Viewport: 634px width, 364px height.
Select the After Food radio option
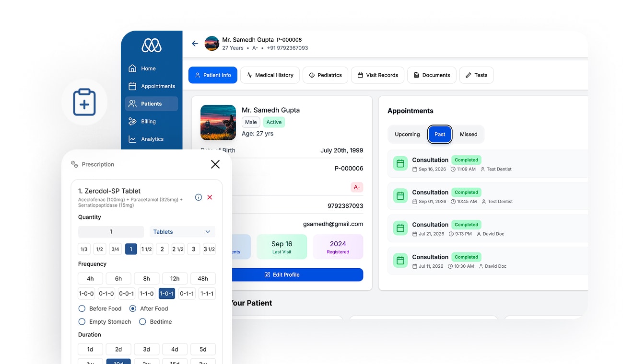coord(133,309)
